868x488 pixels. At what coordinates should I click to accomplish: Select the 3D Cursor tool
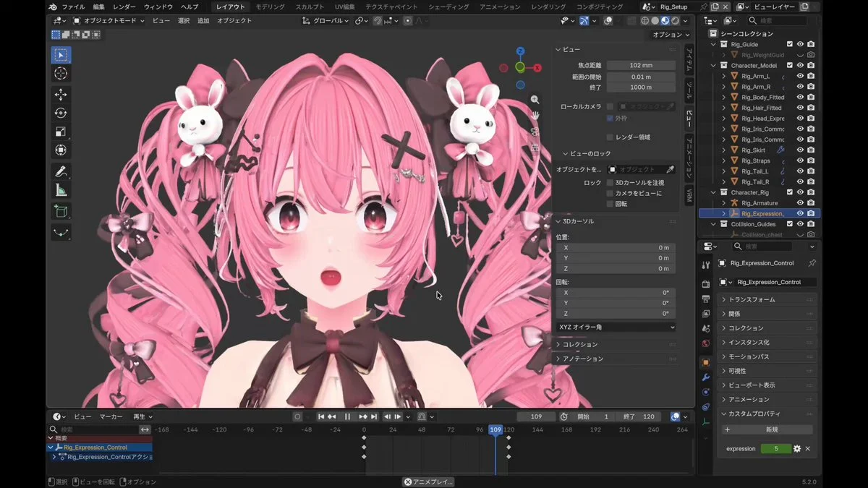point(61,74)
